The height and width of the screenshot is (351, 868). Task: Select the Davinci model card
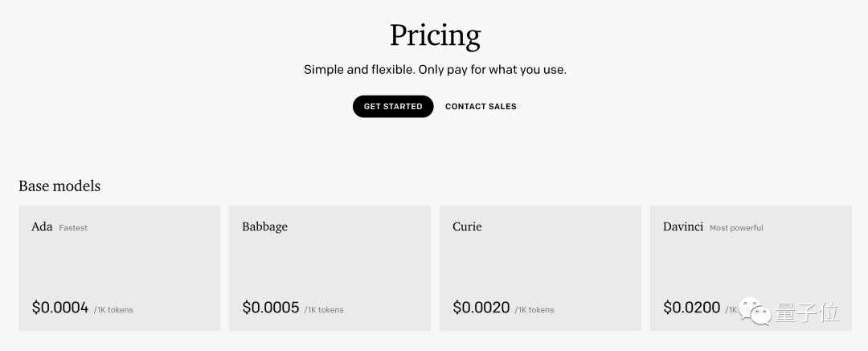(751, 268)
